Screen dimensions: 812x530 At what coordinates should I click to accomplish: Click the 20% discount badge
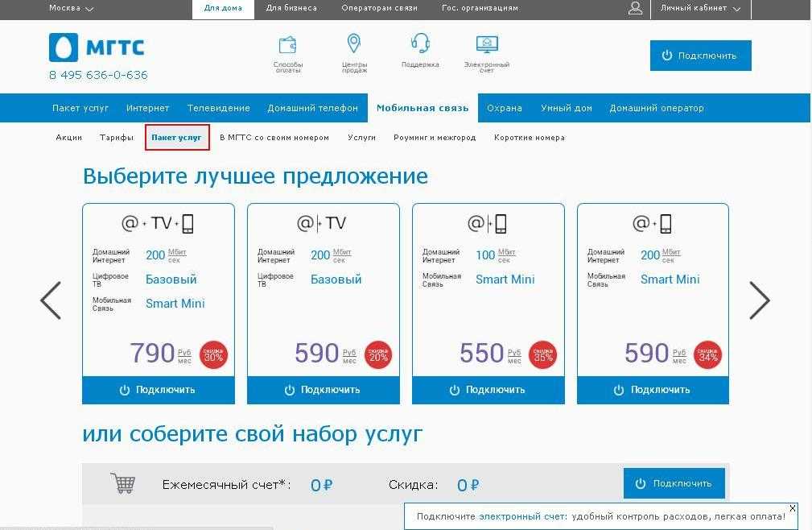click(378, 355)
